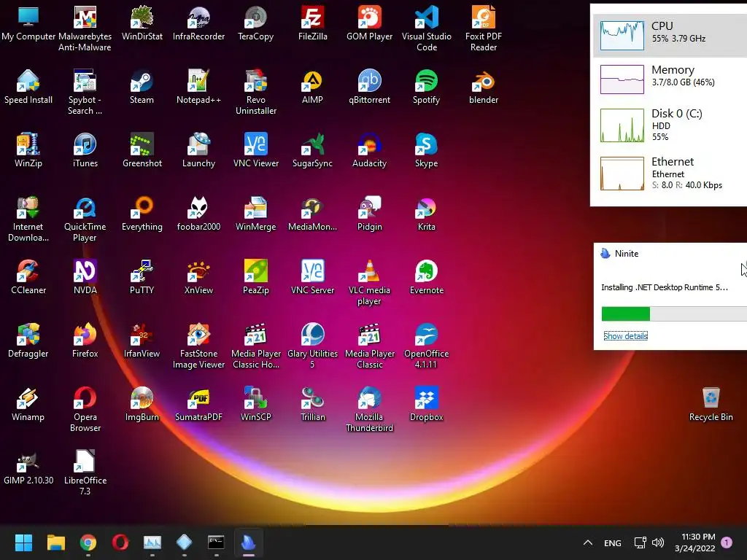Launch VLC media player icon

click(369, 282)
